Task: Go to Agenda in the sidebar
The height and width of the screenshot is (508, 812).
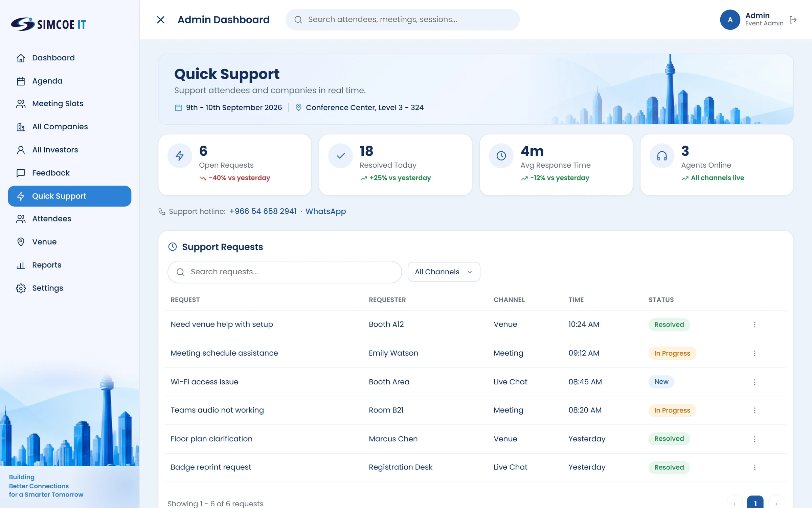Action: [x=69, y=81]
